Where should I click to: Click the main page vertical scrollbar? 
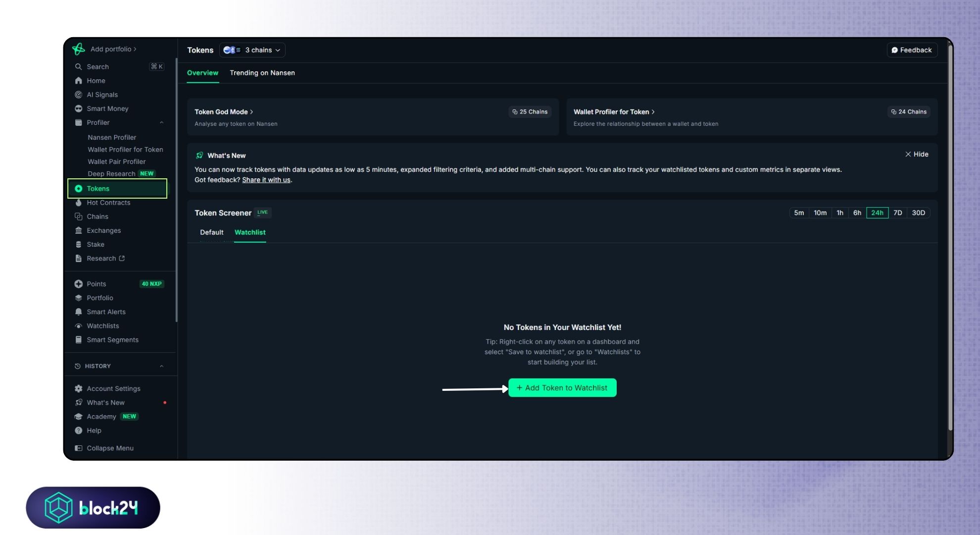click(950, 238)
